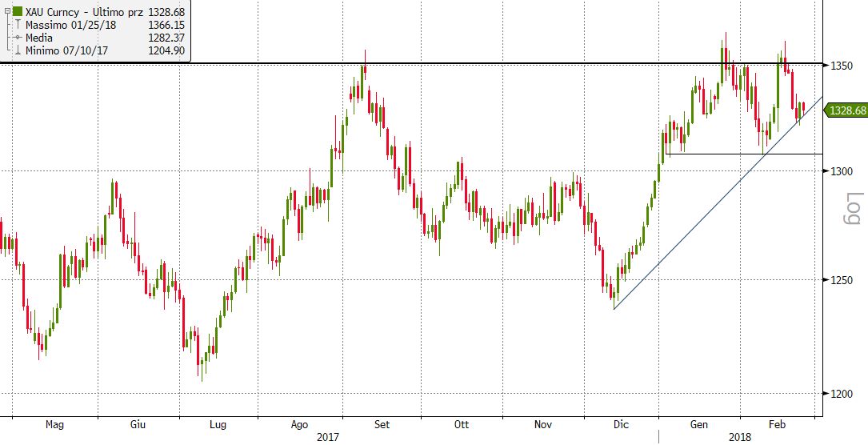Select the 'Minimo 07/10/17' legend row

(66, 50)
